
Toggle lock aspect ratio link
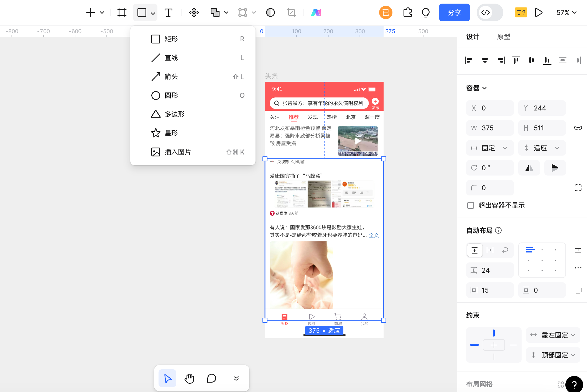point(578,128)
